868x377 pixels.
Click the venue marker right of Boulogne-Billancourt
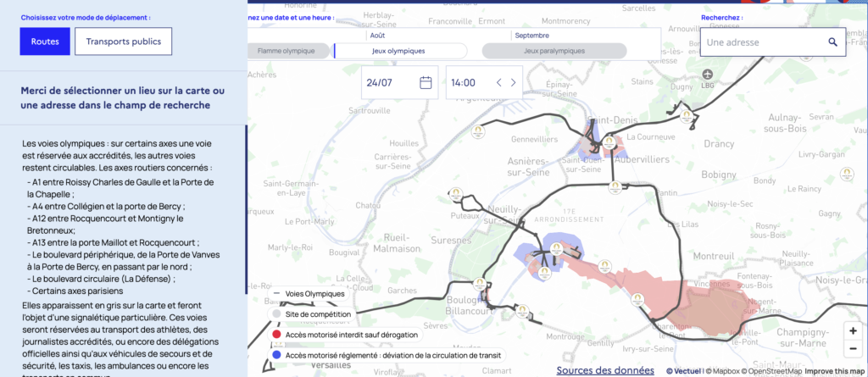click(x=521, y=311)
